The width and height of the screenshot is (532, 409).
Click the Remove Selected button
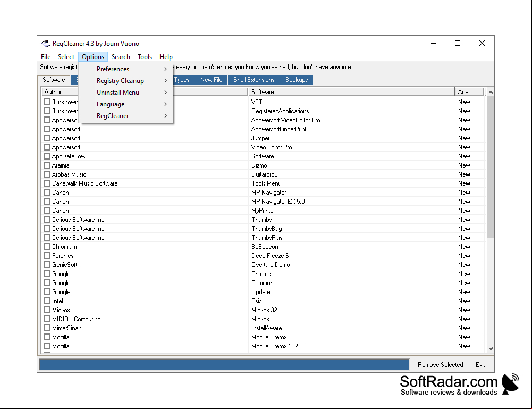(440, 364)
